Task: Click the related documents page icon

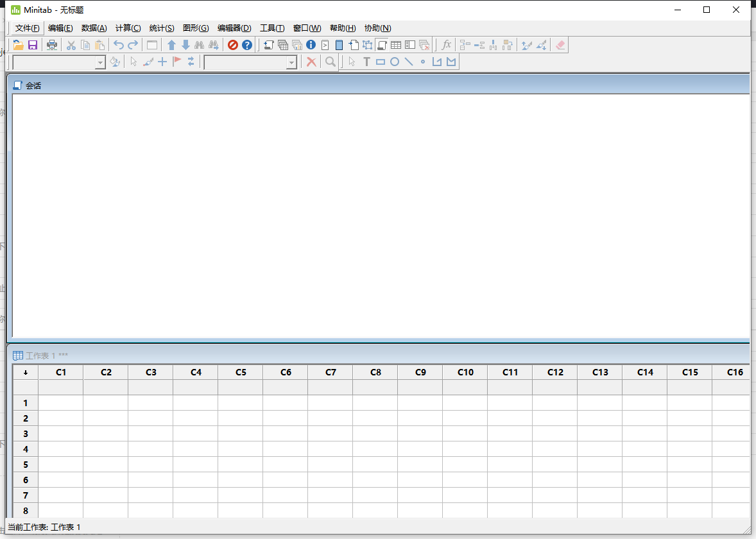Action: tap(354, 45)
